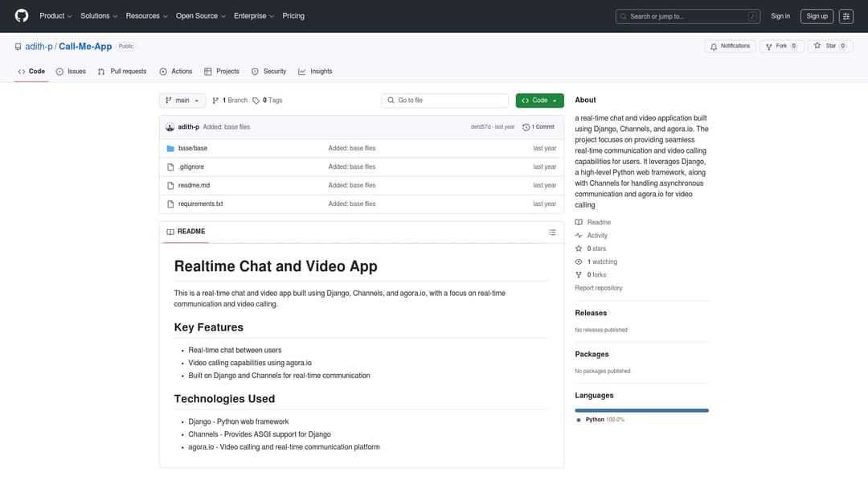Click the star icon beside 0 stars
The width and height of the screenshot is (868, 489).
click(579, 249)
